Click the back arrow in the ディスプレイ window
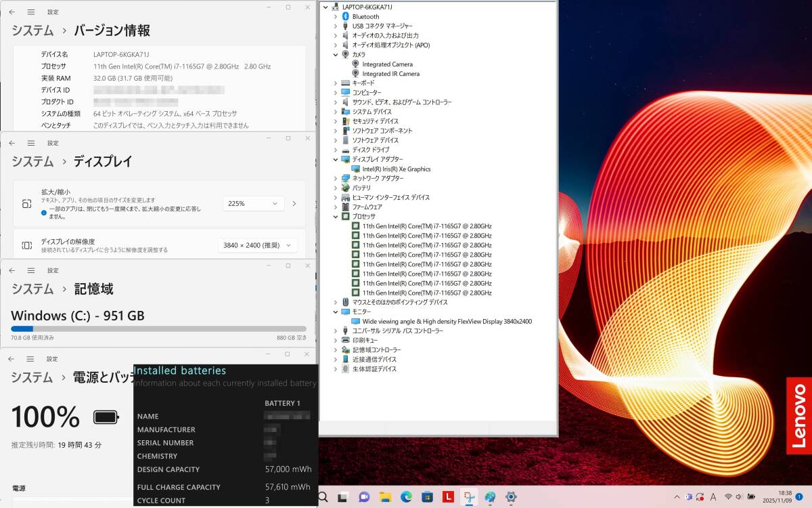The height and width of the screenshot is (508, 812). 11,143
